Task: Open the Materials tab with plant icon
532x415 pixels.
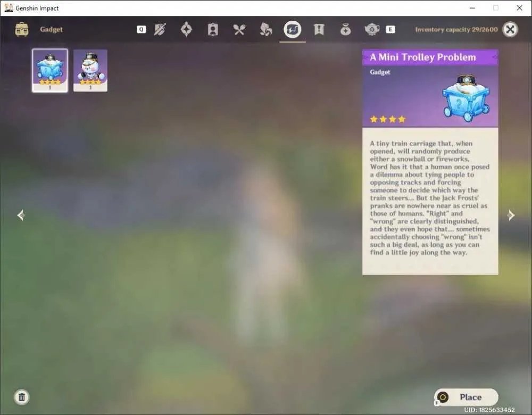Action: [265, 29]
